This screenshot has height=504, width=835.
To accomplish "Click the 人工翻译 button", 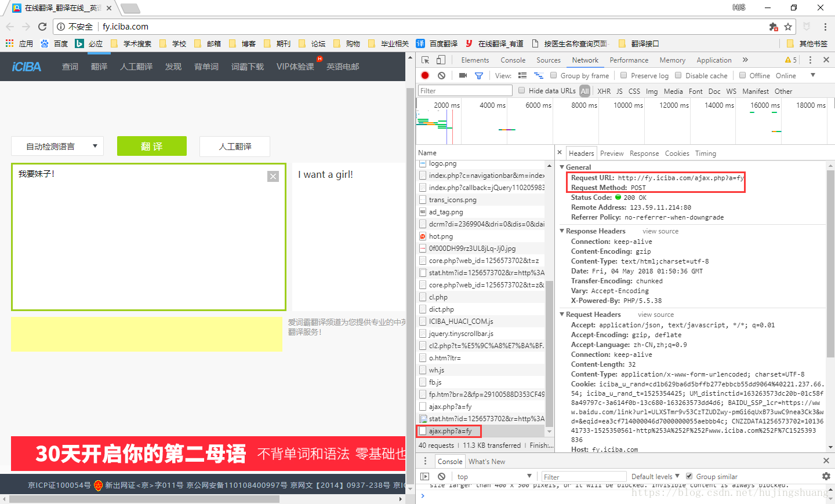I will click(235, 146).
